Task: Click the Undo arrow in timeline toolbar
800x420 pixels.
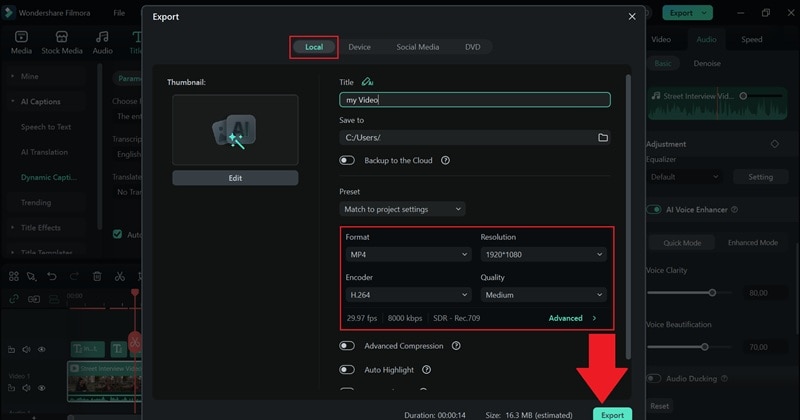Action: 52,276
